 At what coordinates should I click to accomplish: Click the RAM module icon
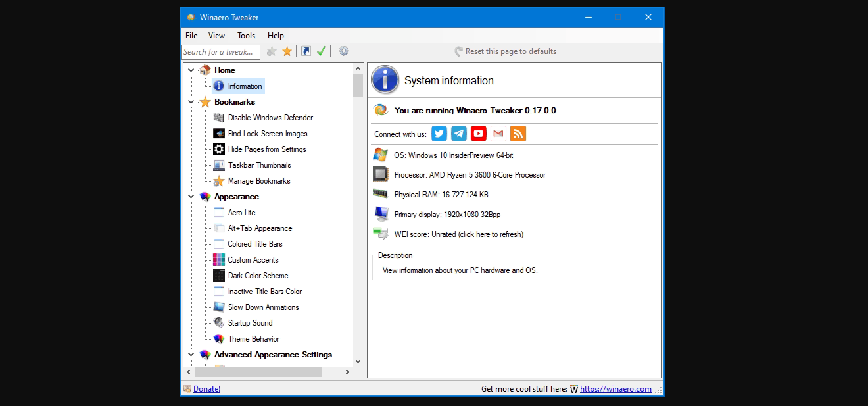(x=380, y=193)
